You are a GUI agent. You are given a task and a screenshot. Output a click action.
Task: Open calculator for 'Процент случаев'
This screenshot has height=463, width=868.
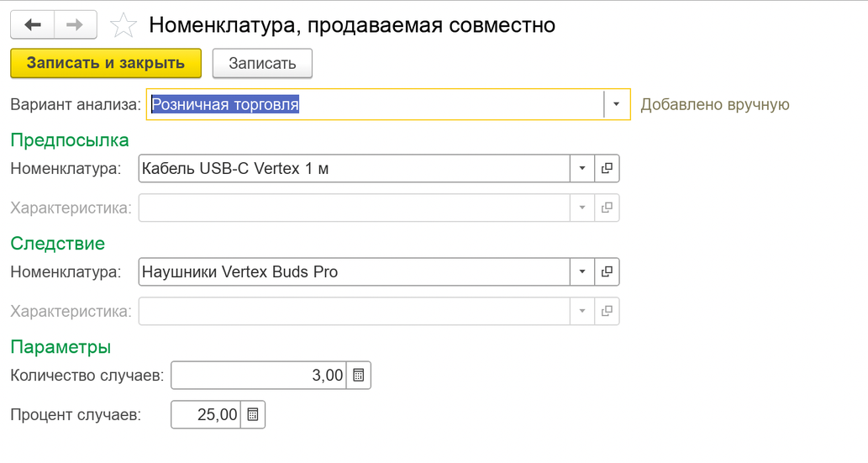coord(253,415)
